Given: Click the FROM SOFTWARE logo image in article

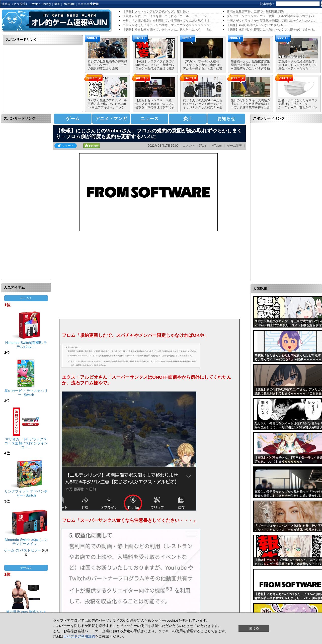Looking at the screenshot, I should point(148,192).
